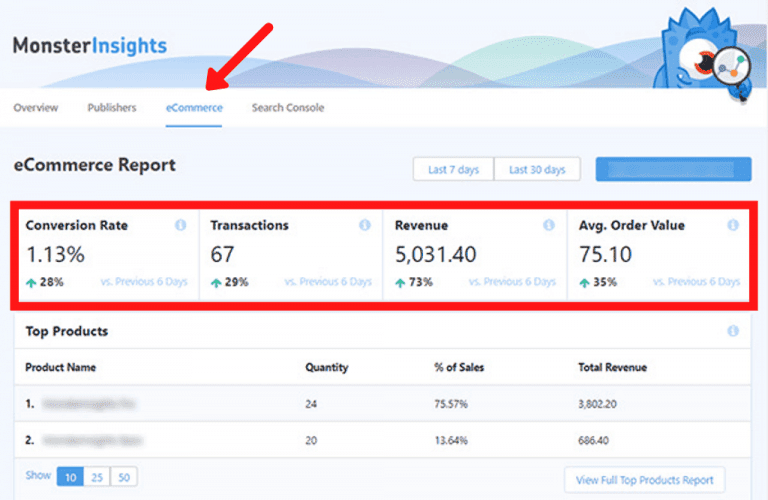Click the Product Name column header
Viewport: 768px width, 500px height.
pos(61,367)
